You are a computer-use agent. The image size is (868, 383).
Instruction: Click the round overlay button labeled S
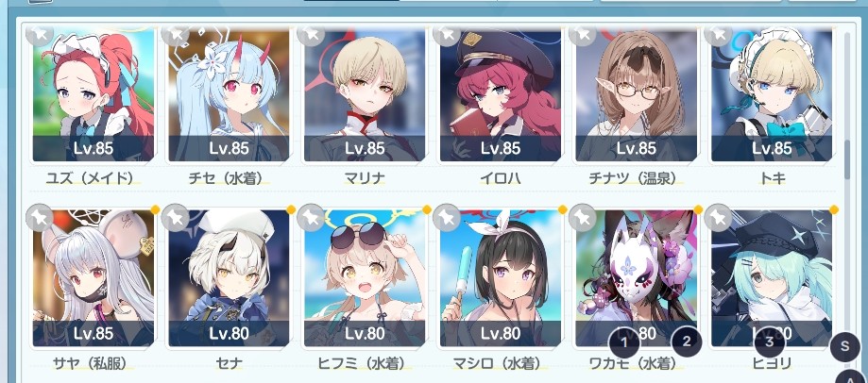[844, 346]
